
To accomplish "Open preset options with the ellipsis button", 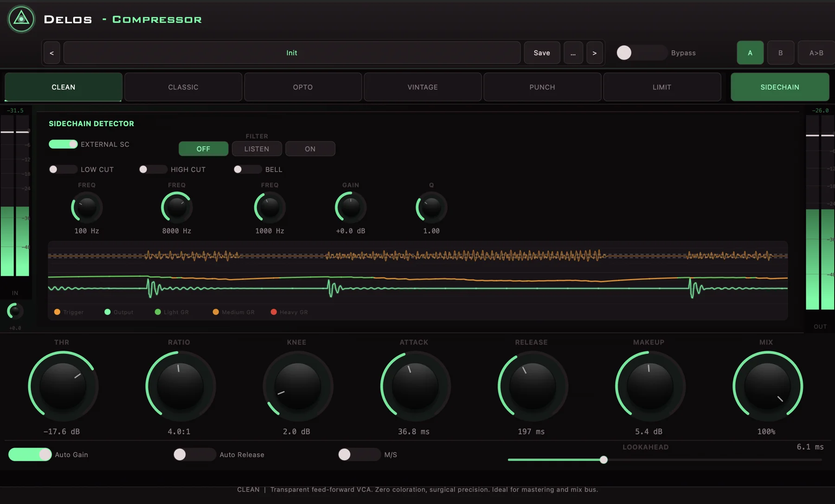I will tap(573, 53).
